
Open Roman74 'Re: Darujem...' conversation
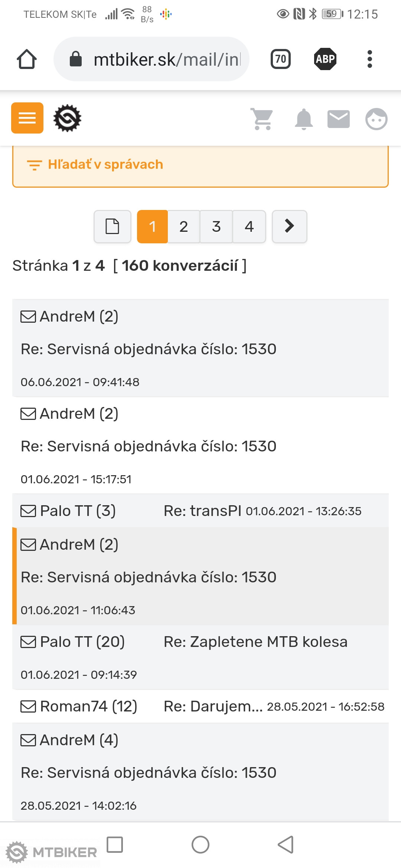200,706
